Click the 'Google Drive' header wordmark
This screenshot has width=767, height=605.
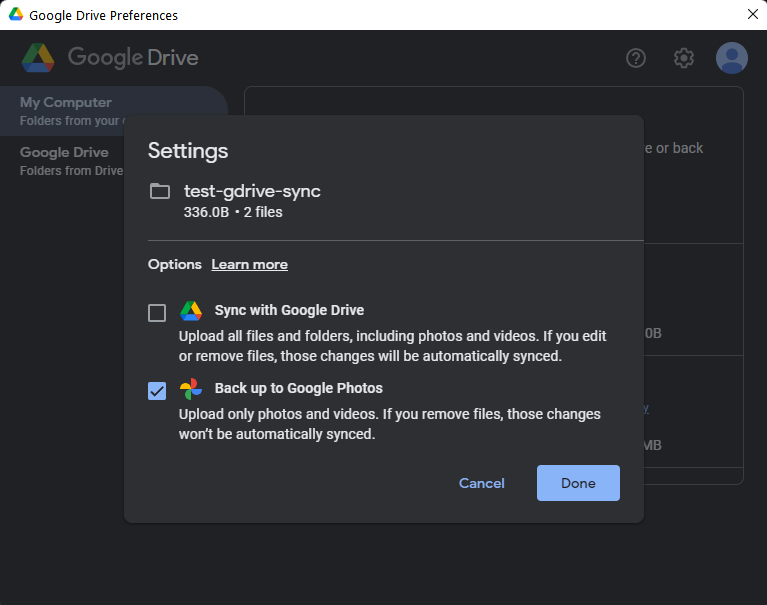(133, 58)
